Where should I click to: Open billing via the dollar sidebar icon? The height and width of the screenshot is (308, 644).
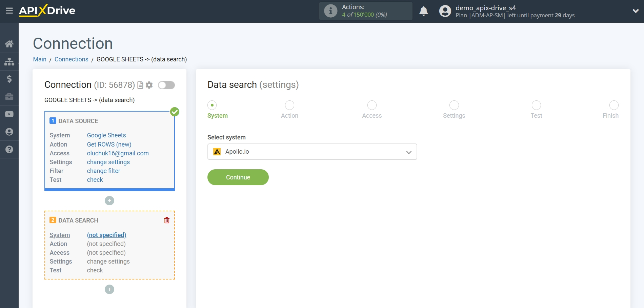pyautogui.click(x=9, y=79)
